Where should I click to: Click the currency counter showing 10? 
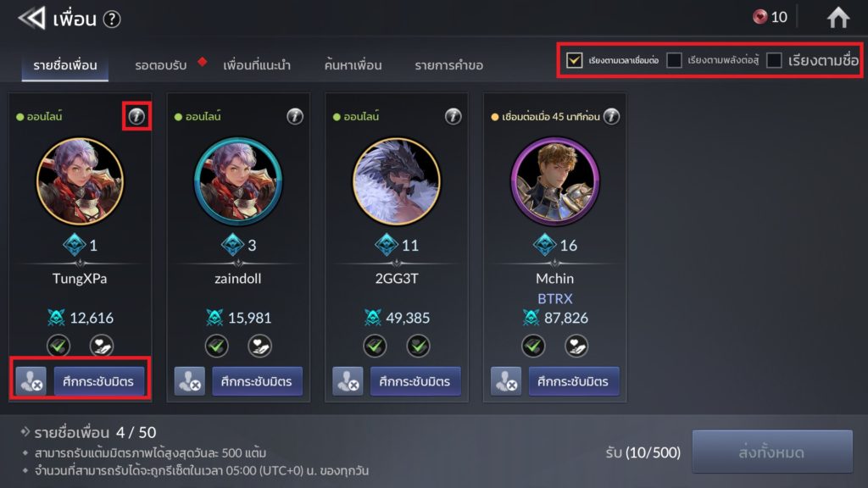click(770, 17)
